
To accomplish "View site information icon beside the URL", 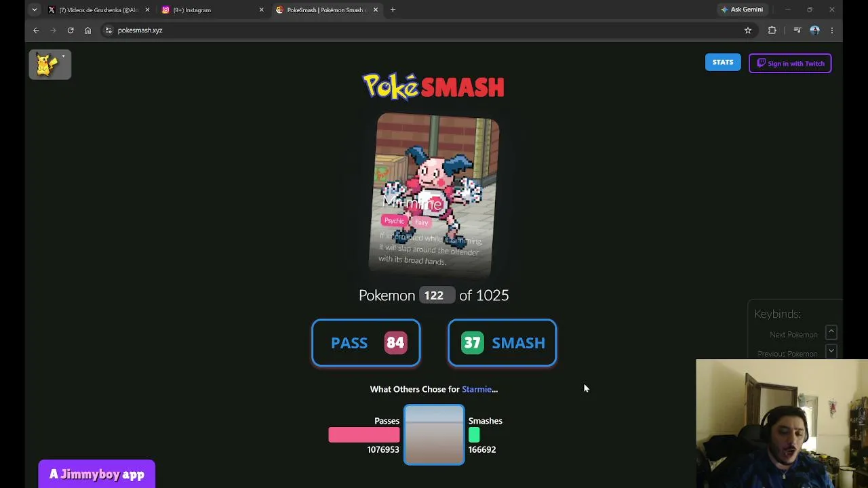I will [x=108, y=30].
